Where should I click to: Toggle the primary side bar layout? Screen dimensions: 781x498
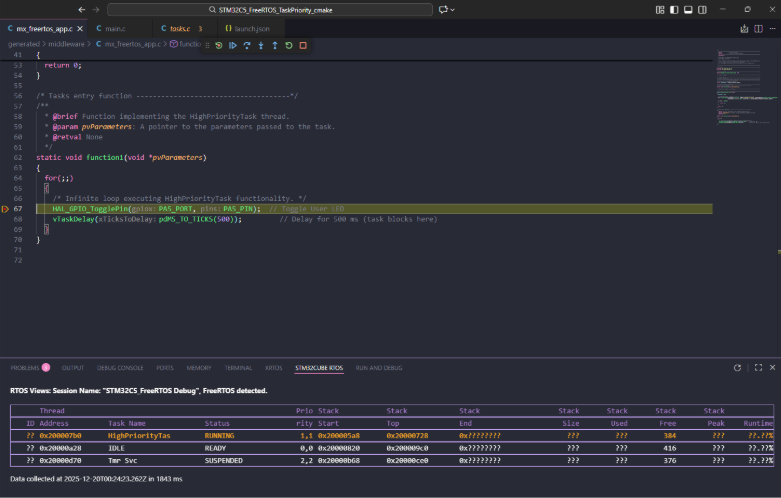point(675,9)
